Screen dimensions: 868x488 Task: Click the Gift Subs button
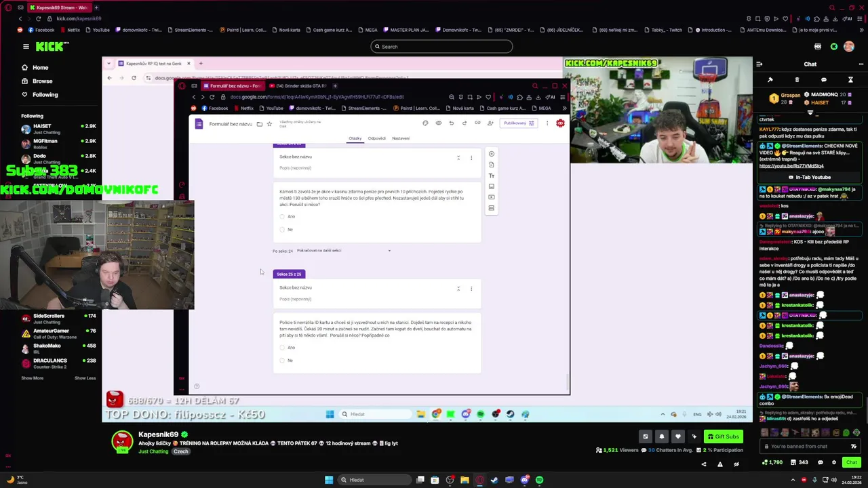722,436
